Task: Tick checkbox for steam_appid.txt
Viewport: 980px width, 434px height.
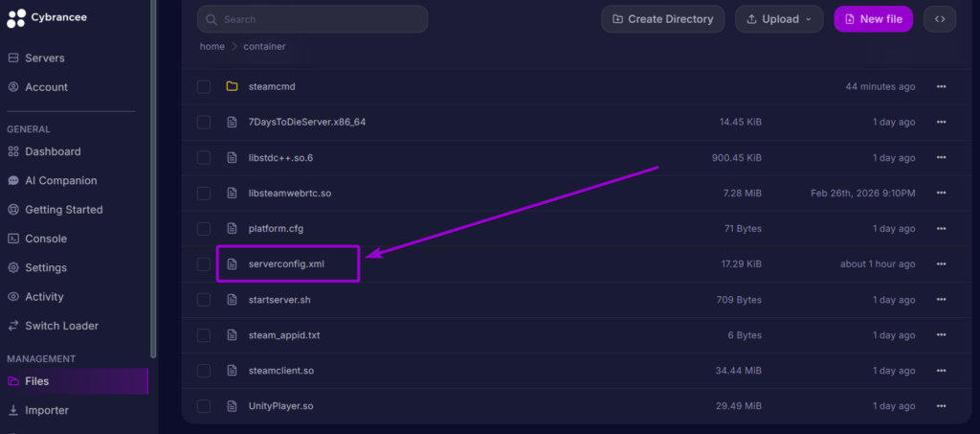Action: point(204,335)
